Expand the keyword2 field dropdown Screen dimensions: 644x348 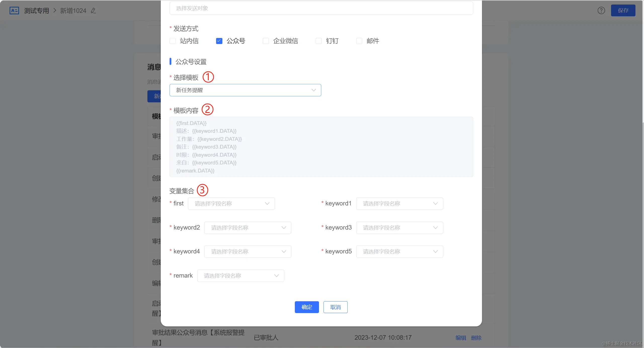248,228
